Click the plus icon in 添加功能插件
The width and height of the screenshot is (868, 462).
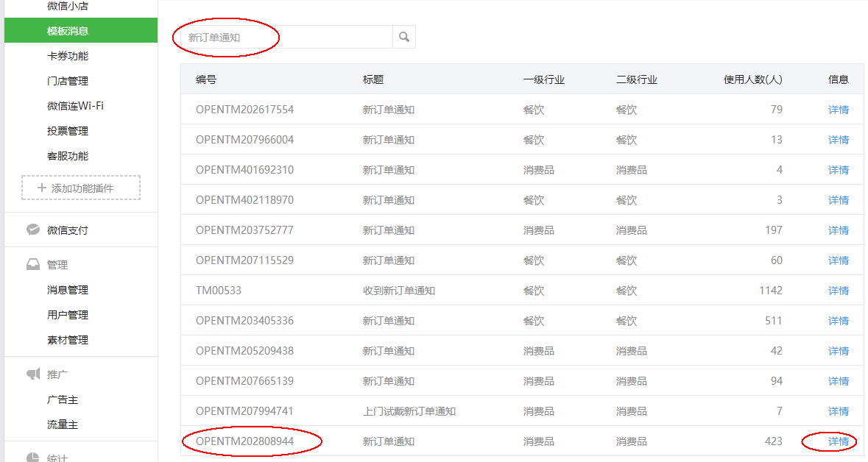tap(41, 188)
